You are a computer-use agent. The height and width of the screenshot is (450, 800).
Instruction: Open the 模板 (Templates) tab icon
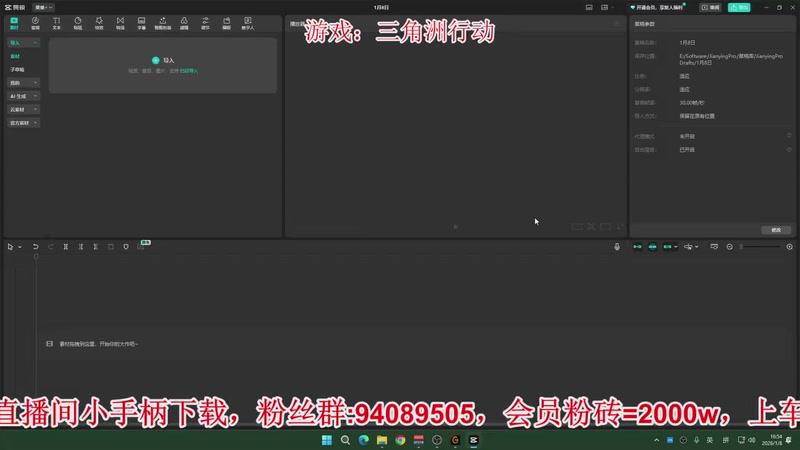tap(227, 21)
